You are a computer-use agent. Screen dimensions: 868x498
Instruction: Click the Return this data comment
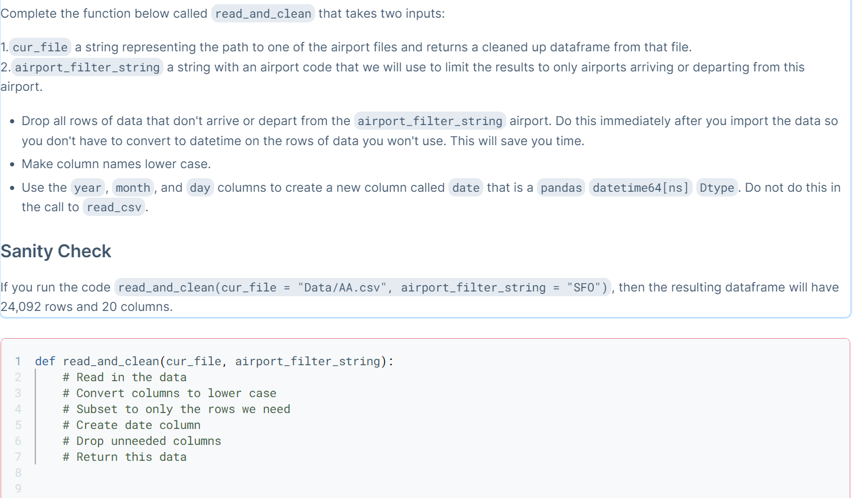point(125,456)
